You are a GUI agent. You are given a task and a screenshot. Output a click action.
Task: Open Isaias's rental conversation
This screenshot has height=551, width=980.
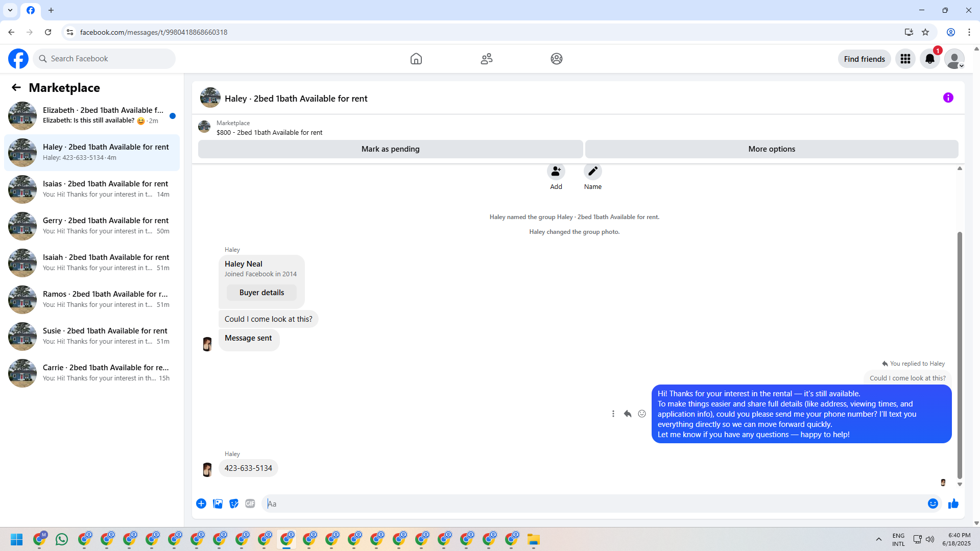(92, 189)
